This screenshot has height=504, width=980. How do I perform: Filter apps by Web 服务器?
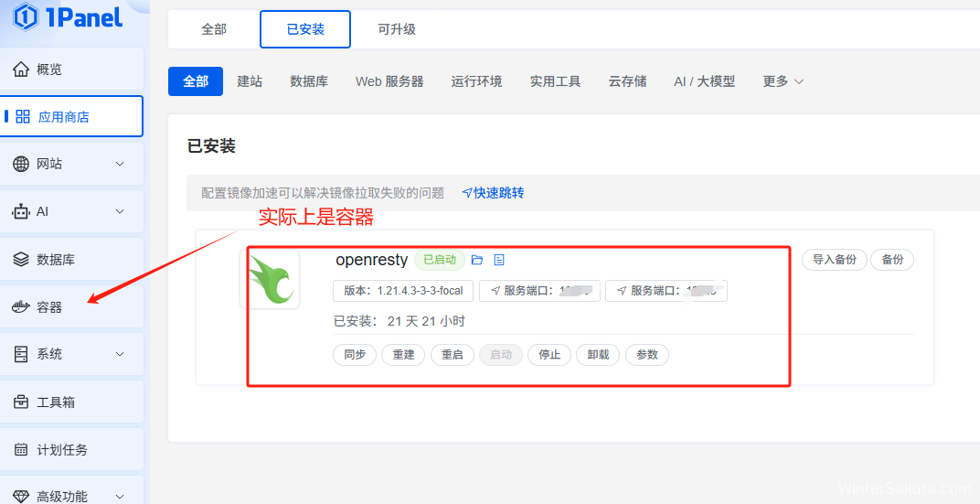pos(389,81)
